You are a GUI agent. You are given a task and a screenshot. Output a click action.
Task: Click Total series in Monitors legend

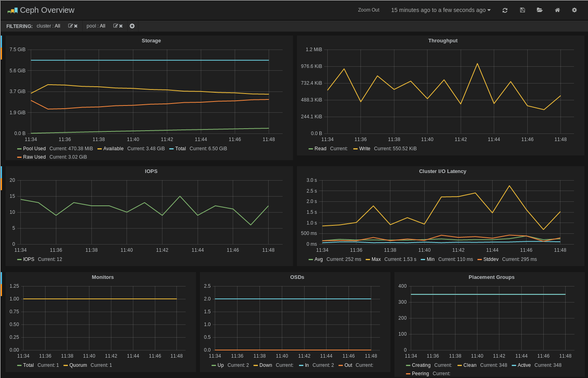28,365
